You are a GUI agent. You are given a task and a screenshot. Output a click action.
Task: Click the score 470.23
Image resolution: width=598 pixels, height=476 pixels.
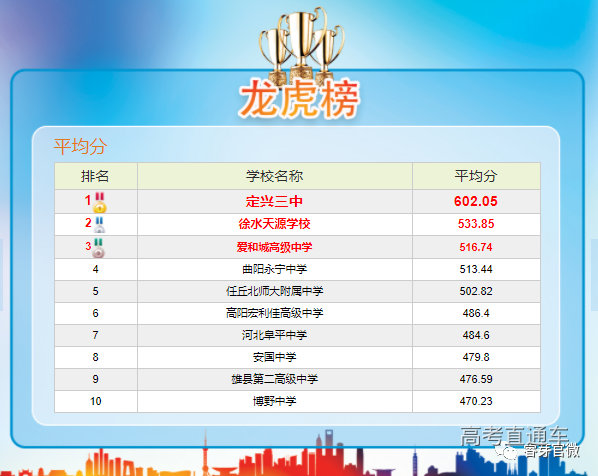[476, 401]
